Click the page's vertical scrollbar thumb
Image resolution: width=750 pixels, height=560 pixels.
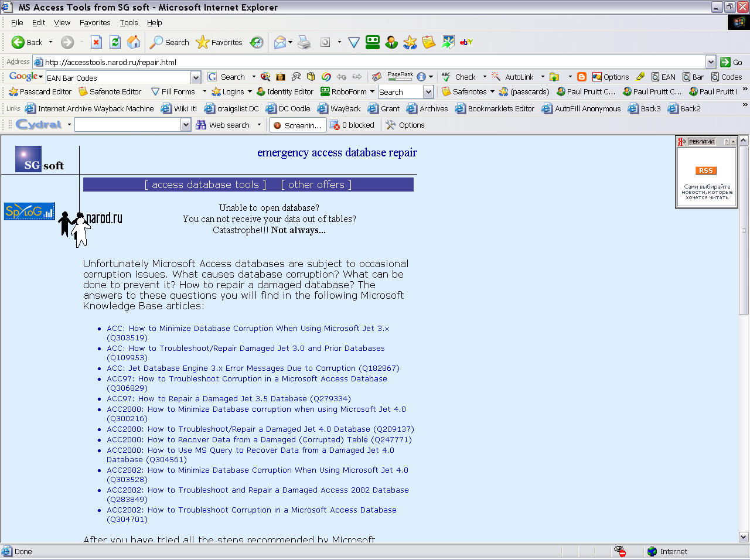point(744,230)
